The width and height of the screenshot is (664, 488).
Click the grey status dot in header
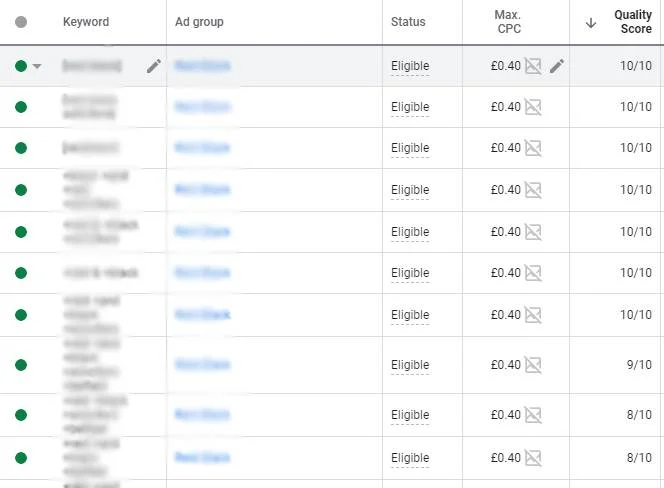21,22
